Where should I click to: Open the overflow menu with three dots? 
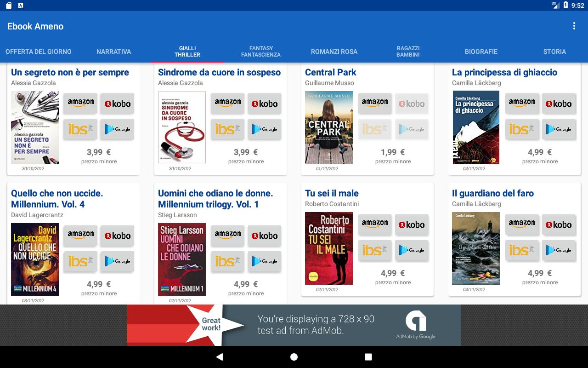click(574, 26)
